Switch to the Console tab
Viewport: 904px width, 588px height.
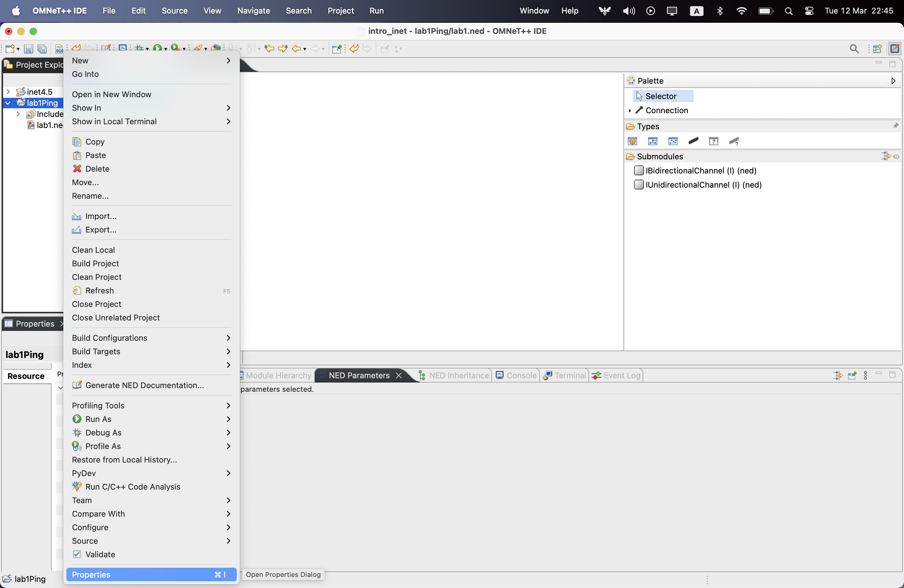[x=517, y=375]
